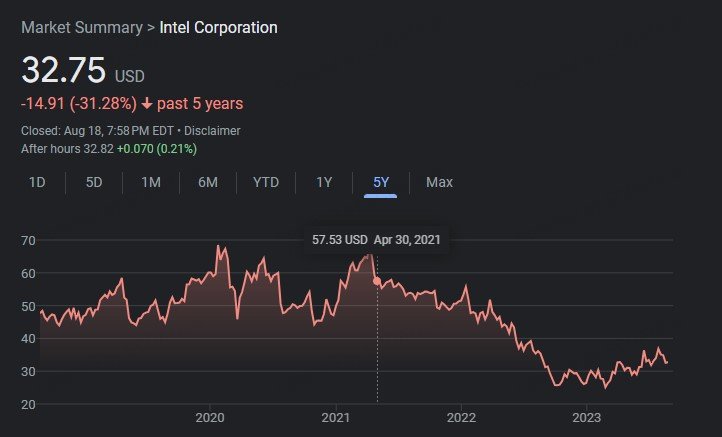Click the 2020 x-axis label
Image resolution: width=722 pixels, height=437 pixels.
pos(209,417)
